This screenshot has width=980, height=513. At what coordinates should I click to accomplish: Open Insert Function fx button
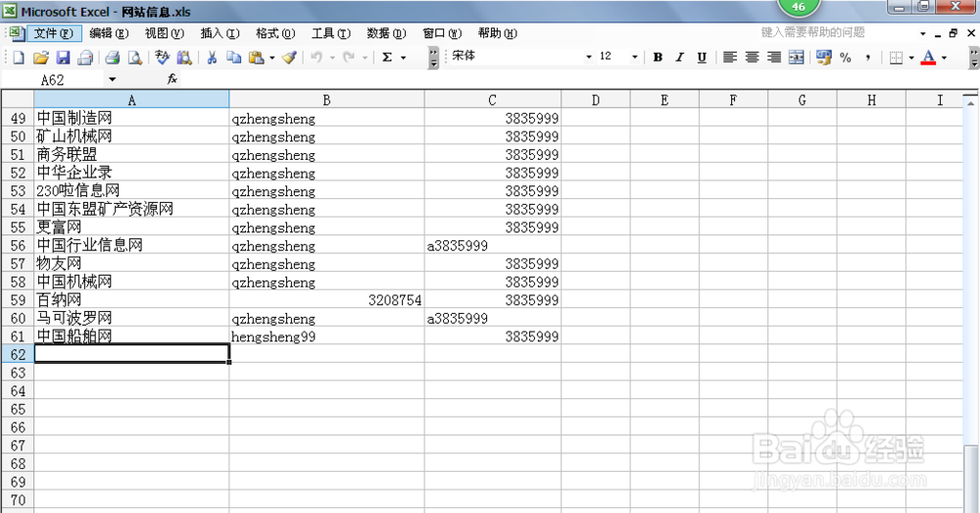tap(171, 78)
